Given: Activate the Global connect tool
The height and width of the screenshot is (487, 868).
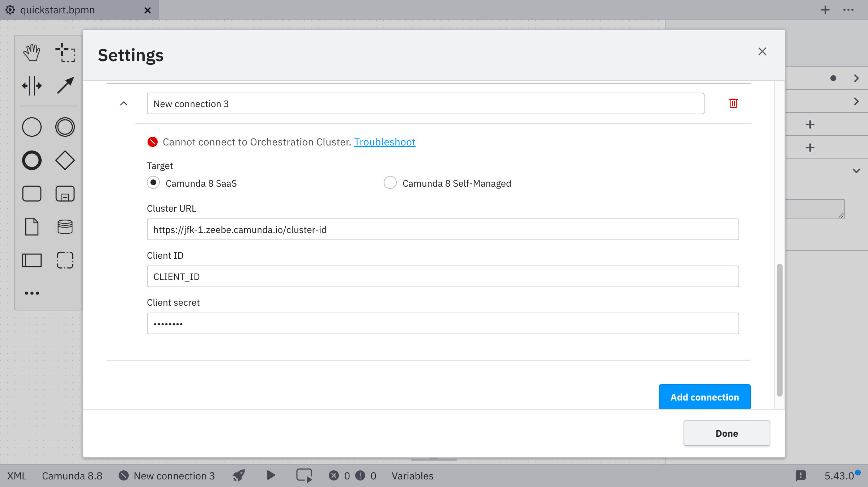Looking at the screenshot, I should pos(65,86).
